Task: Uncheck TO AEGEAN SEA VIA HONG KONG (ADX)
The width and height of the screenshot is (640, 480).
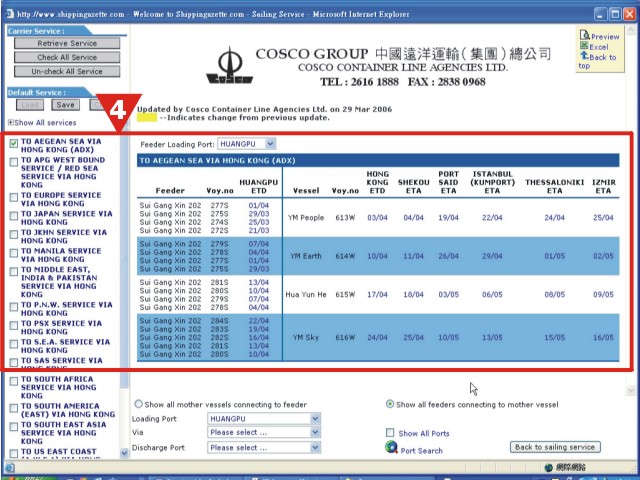Action: click(x=14, y=143)
